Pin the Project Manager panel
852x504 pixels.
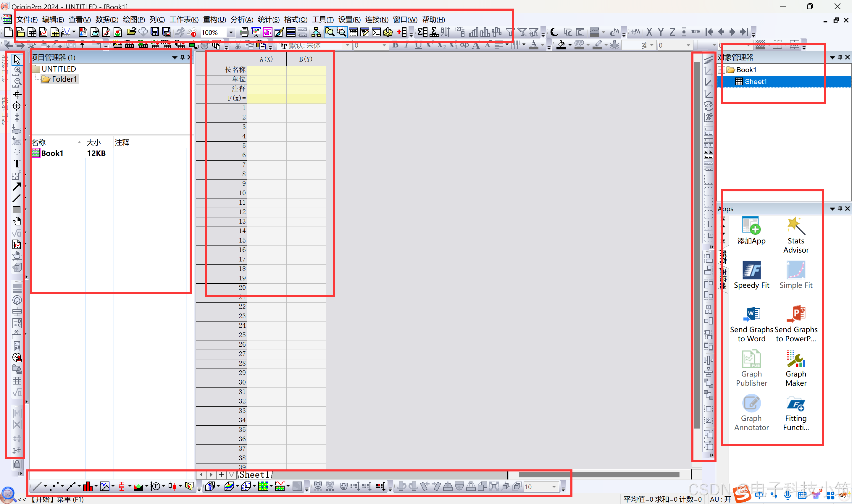click(x=182, y=57)
